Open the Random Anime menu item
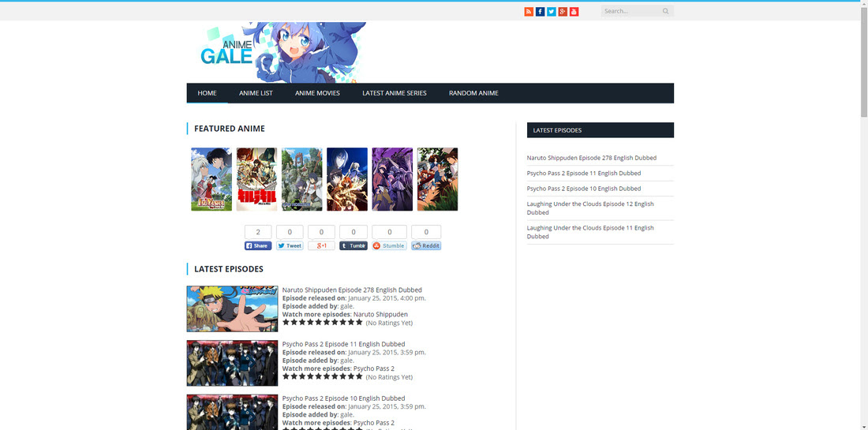This screenshot has width=868, height=430. point(473,93)
